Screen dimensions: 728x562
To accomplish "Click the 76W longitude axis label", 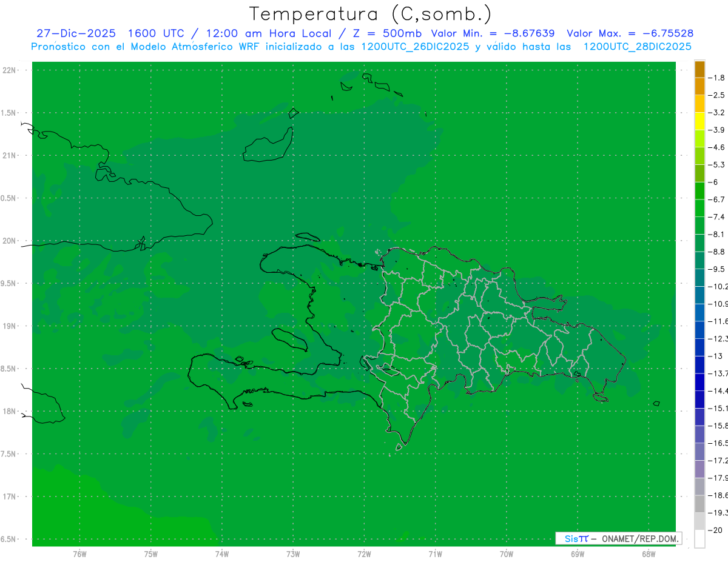I will (79, 554).
